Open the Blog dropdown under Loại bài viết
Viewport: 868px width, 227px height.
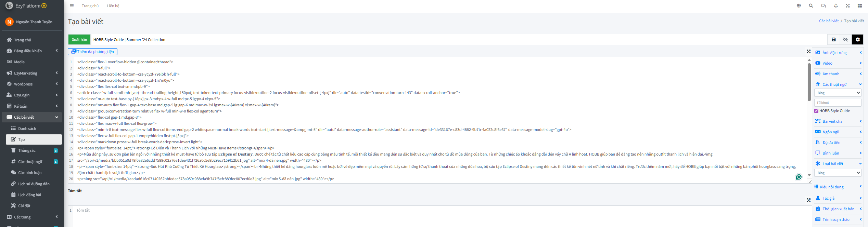point(838,173)
